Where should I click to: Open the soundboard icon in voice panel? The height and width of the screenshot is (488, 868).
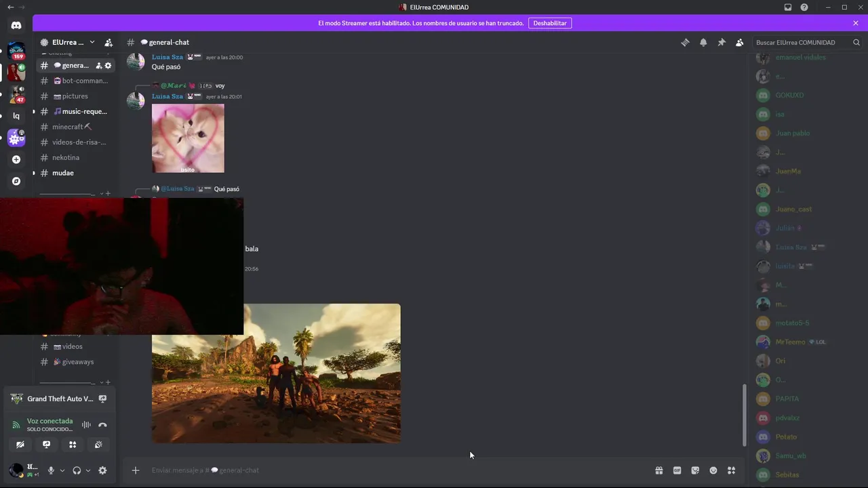pyautogui.click(x=98, y=445)
